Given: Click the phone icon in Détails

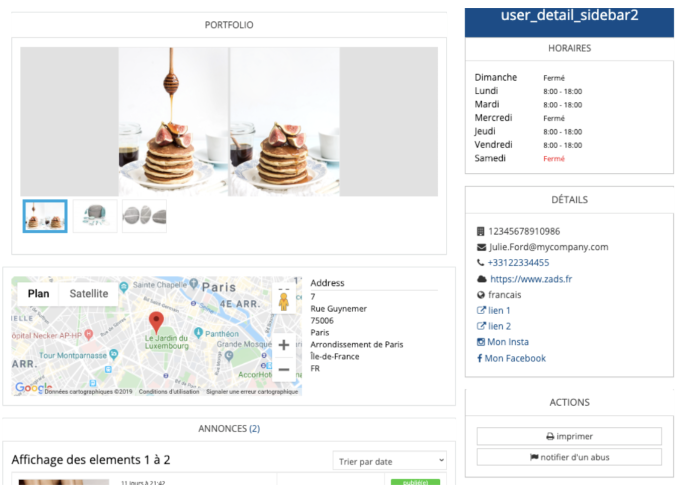Looking at the screenshot, I should click(x=480, y=263).
